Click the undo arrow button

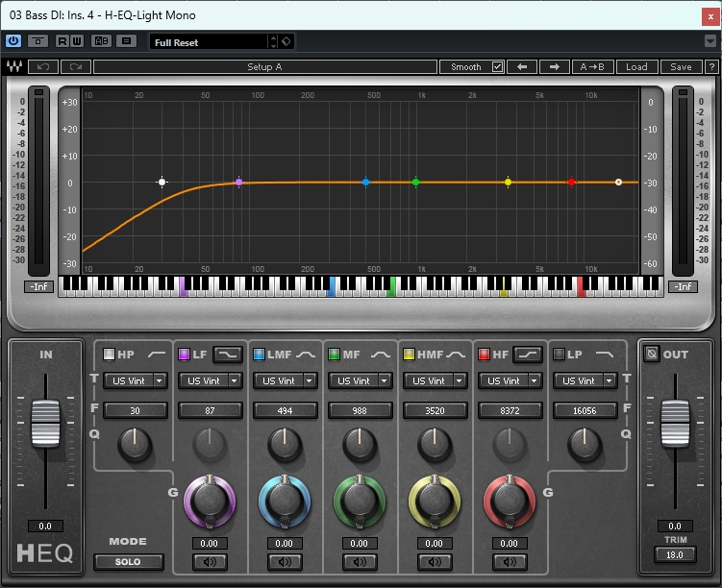click(x=43, y=66)
